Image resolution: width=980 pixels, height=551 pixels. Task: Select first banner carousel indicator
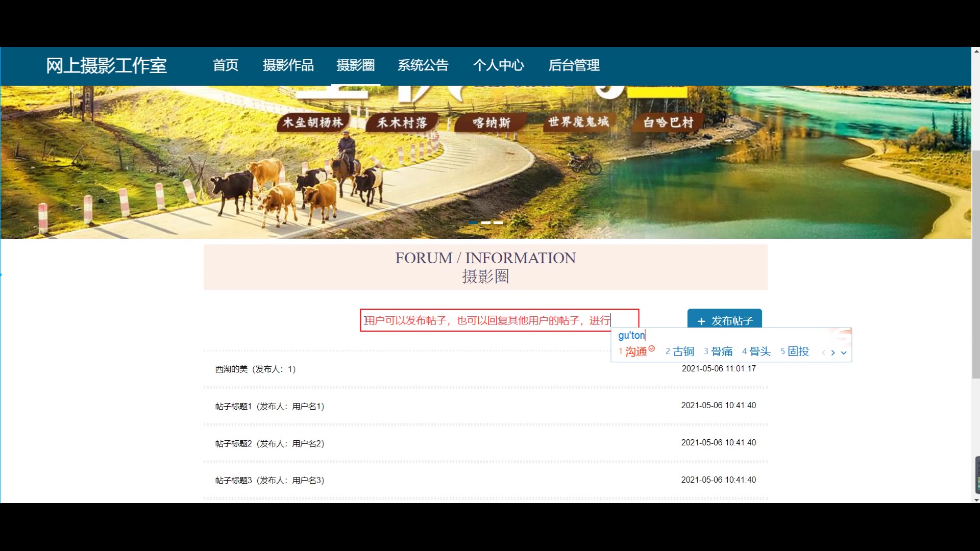click(473, 222)
